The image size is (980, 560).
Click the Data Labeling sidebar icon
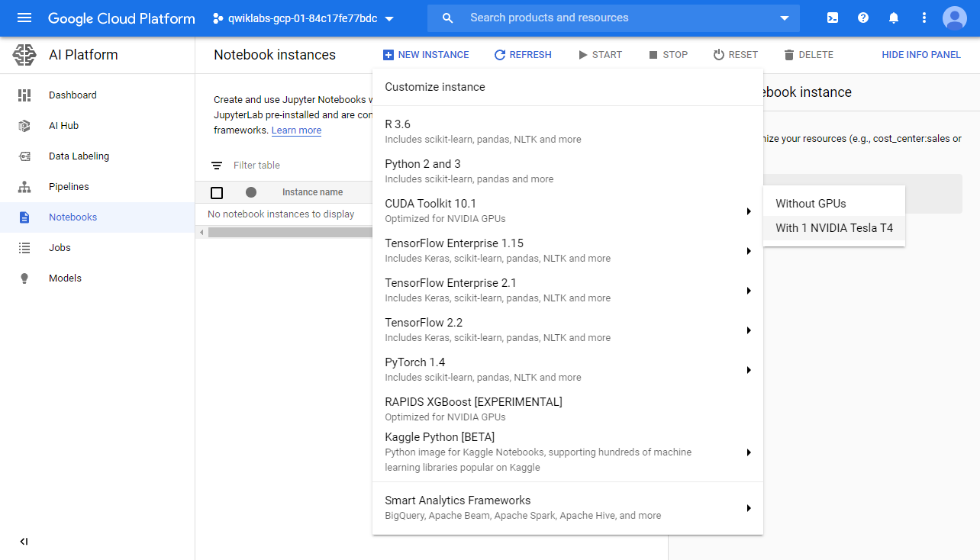point(24,156)
